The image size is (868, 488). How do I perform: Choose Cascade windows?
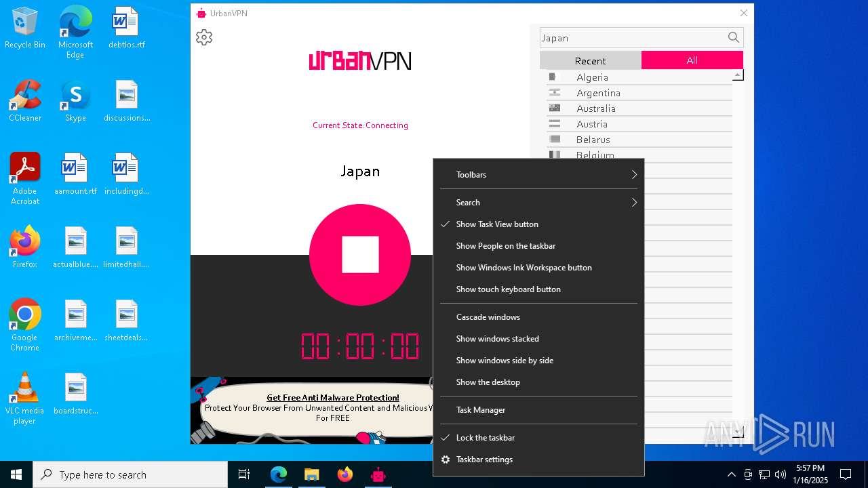538,317
